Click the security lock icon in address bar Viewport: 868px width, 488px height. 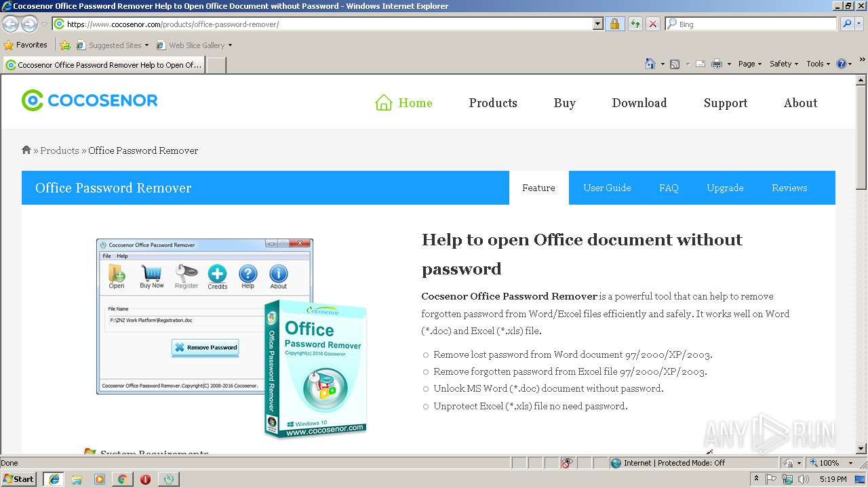point(614,24)
